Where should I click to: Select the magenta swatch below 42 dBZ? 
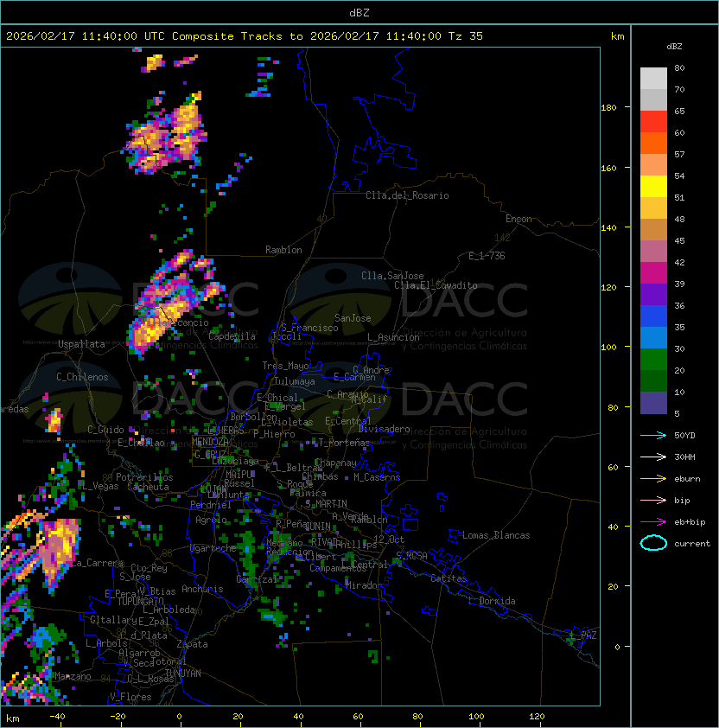pyautogui.click(x=653, y=273)
